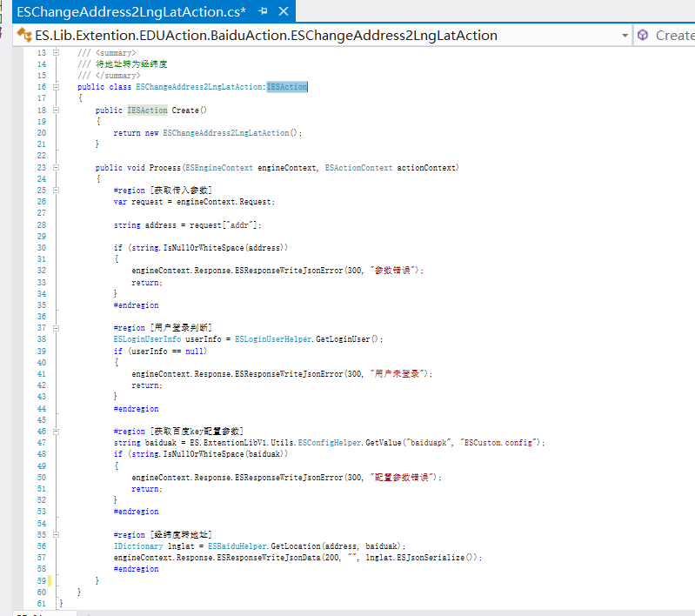Click ESResponseWriteJsonData on line 57
695x616 pixels.
coord(269,558)
